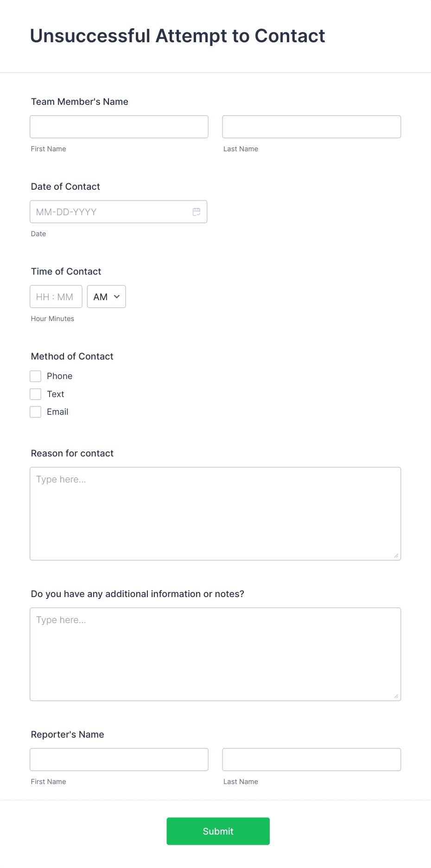
Task: Select the Team Member's Last Name field
Action: coord(311,126)
